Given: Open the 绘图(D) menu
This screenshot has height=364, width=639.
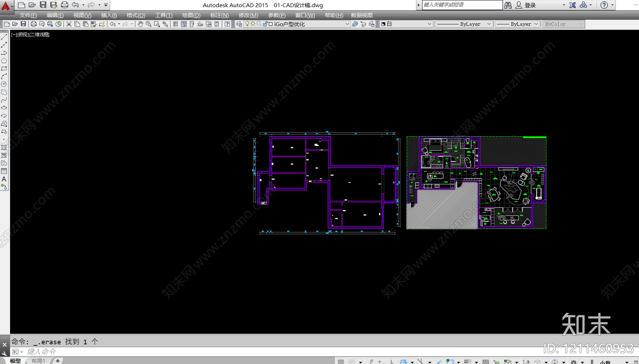Looking at the screenshot, I should pyautogui.click(x=191, y=15).
